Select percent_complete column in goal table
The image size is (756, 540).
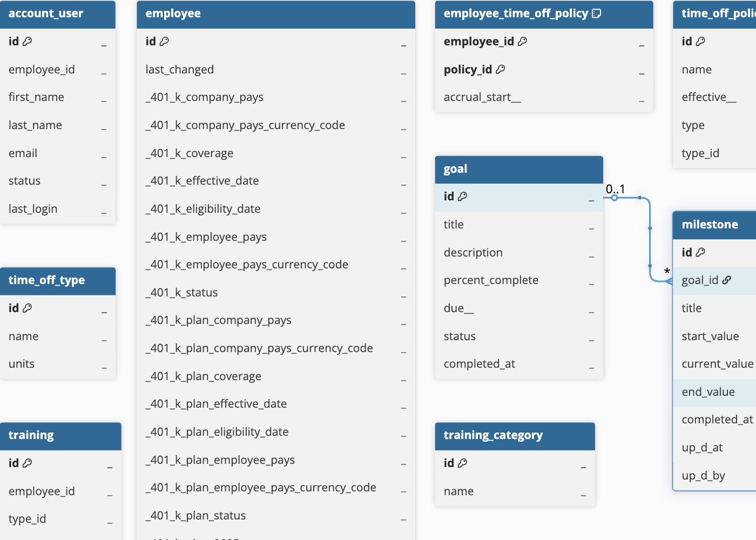[x=519, y=280]
